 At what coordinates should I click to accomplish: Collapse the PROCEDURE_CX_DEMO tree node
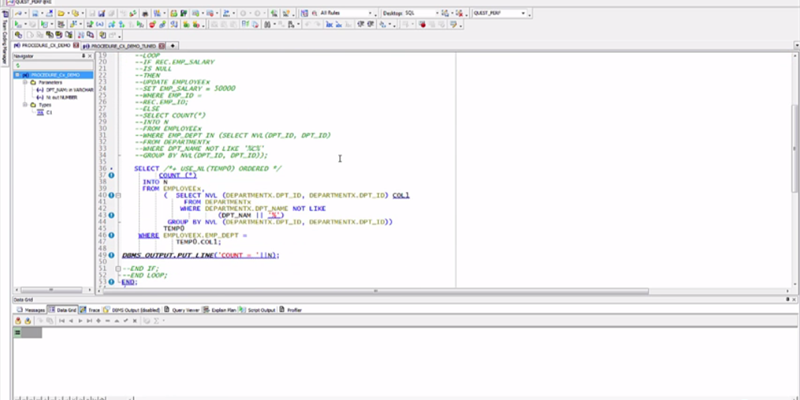(x=17, y=75)
